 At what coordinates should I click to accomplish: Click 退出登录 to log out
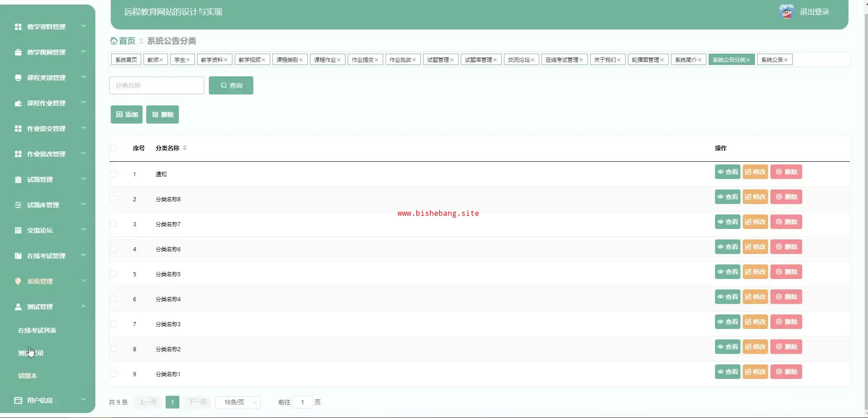tap(814, 12)
